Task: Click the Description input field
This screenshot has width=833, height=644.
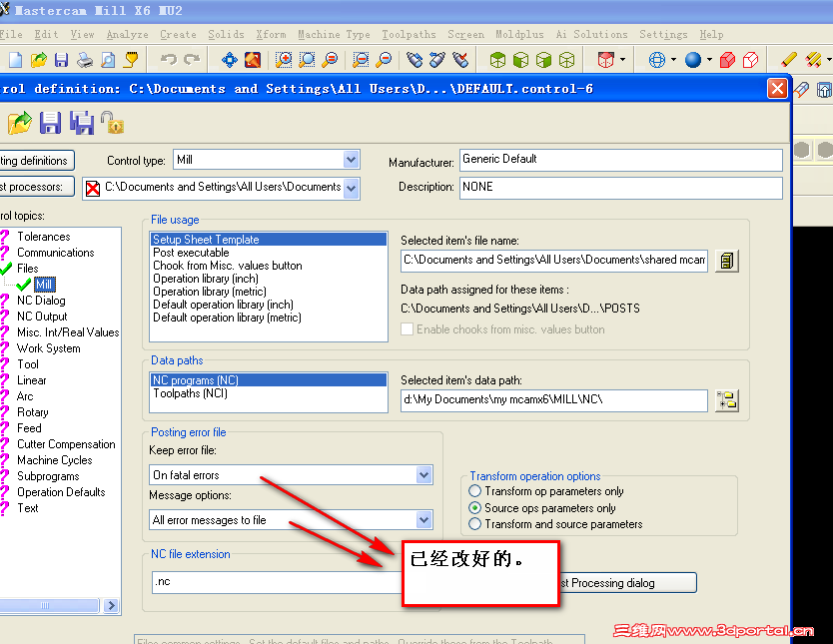Action: pos(620,188)
